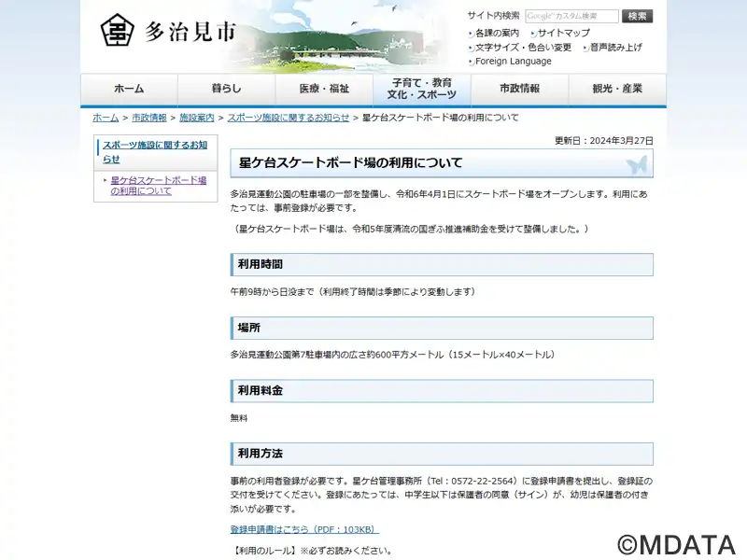Click the サイト内検索 label
The height and width of the screenshot is (560, 747).
click(x=494, y=16)
